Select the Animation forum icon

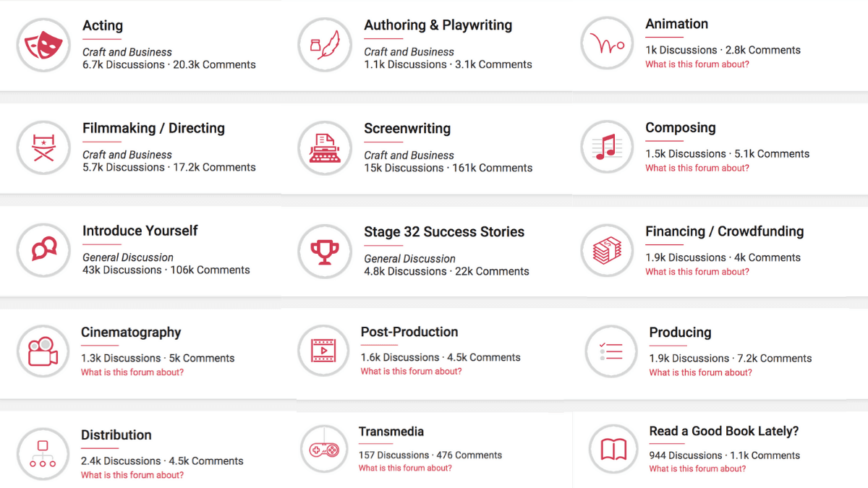point(607,43)
